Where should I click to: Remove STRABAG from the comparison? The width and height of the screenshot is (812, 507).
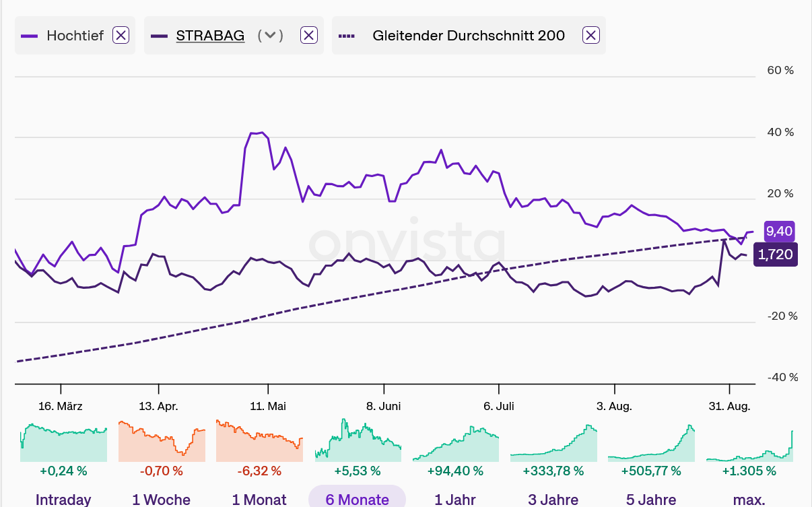308,36
